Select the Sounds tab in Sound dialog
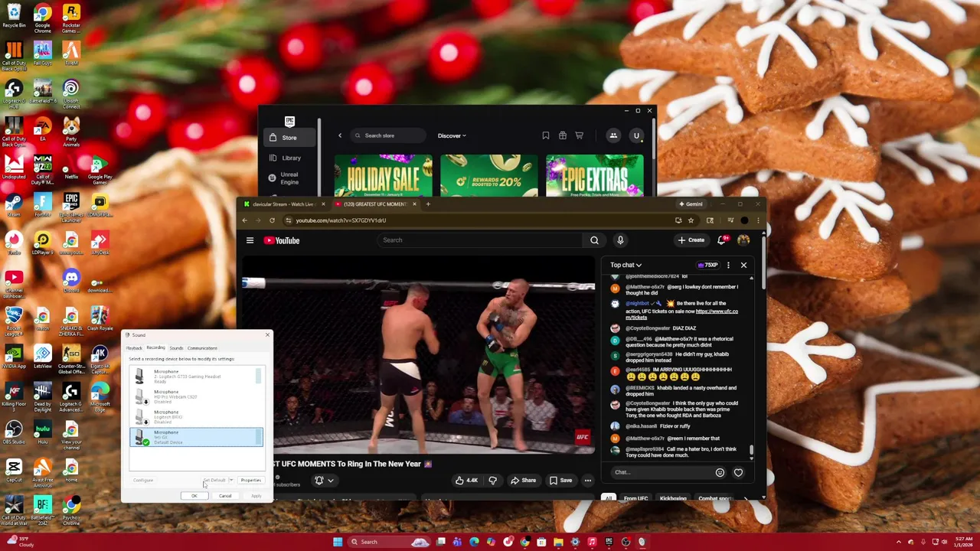Viewport: 980px width, 551px height. 176,348
